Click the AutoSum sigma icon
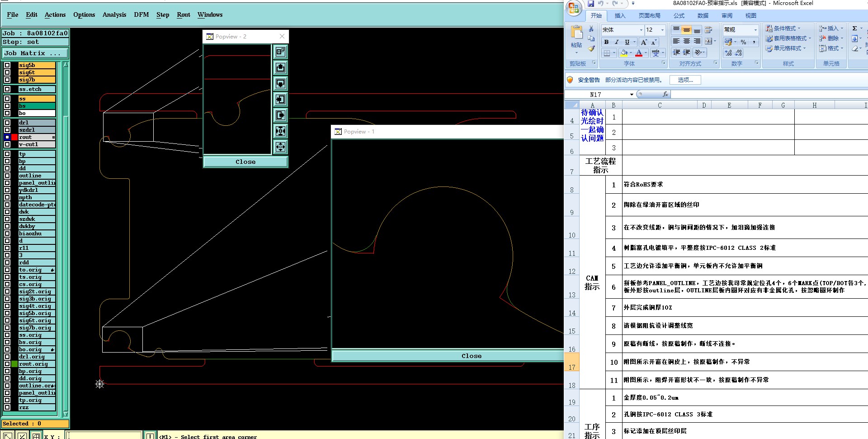868x439 pixels. (x=854, y=29)
